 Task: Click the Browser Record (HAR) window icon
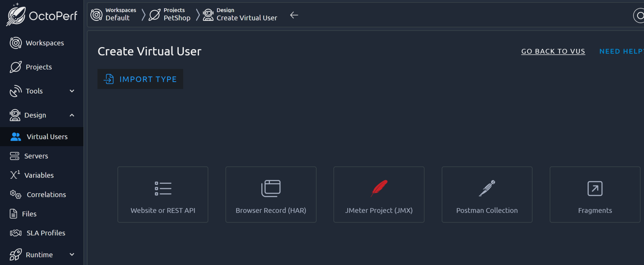(271, 188)
